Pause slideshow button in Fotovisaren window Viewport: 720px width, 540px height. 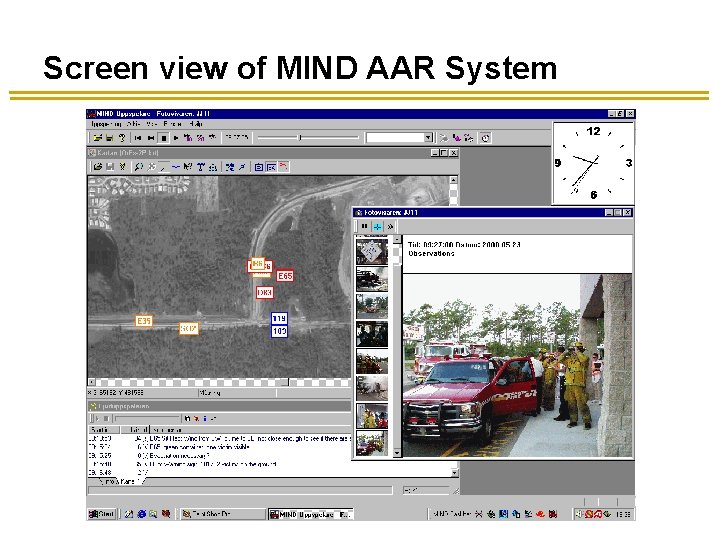(365, 226)
